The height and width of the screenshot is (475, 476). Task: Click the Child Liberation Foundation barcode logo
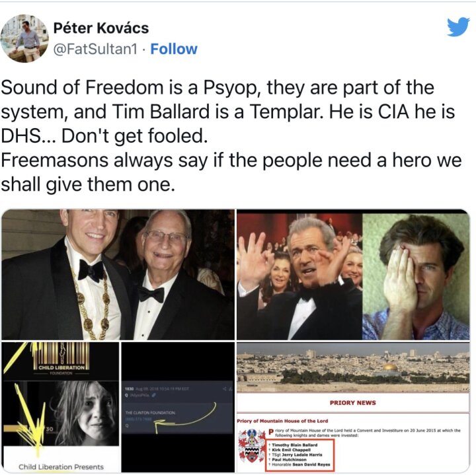coord(61,359)
